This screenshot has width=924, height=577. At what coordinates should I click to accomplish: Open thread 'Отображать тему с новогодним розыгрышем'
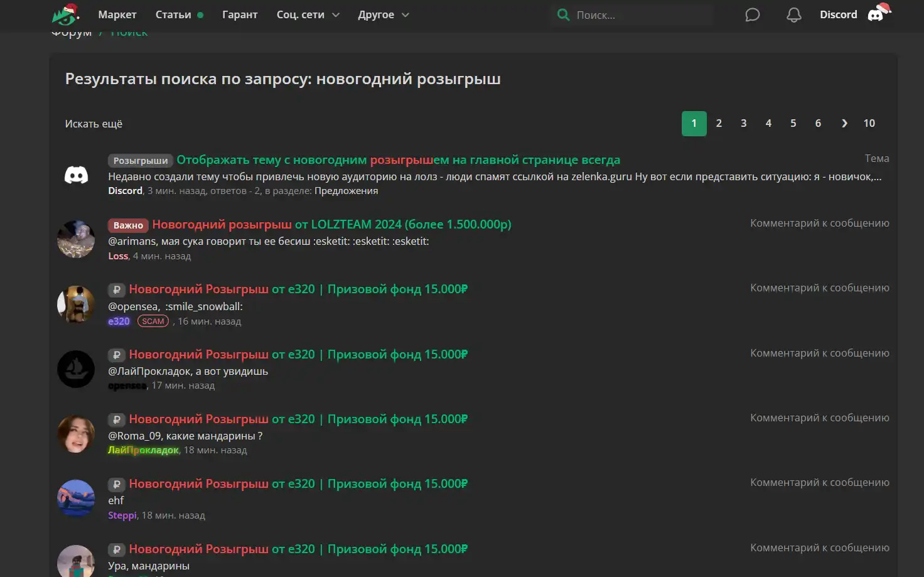coord(399,159)
